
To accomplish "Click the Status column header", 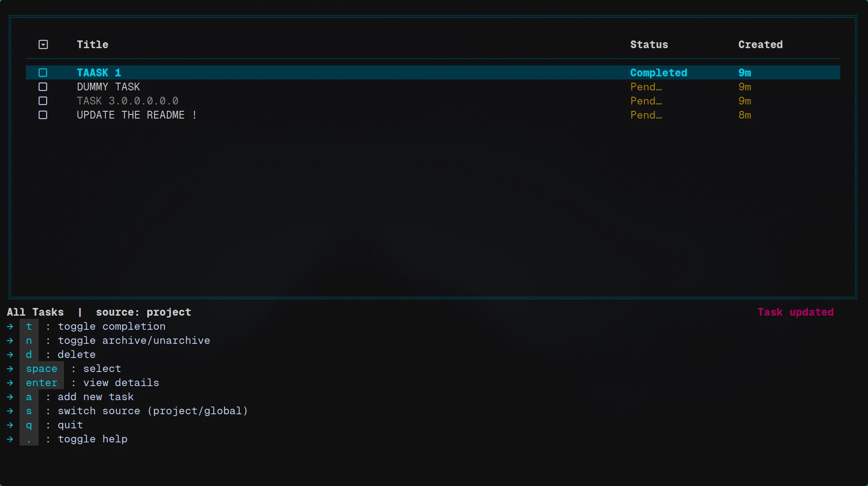I will 649,45.
